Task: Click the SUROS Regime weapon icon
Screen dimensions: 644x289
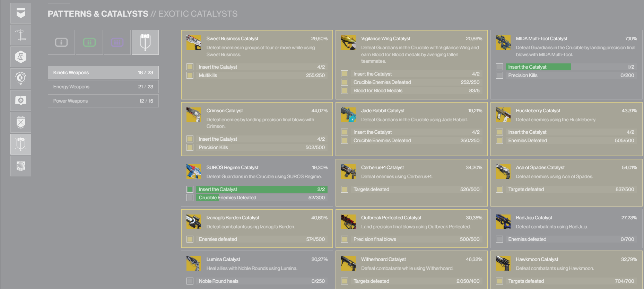Action: pyautogui.click(x=194, y=172)
